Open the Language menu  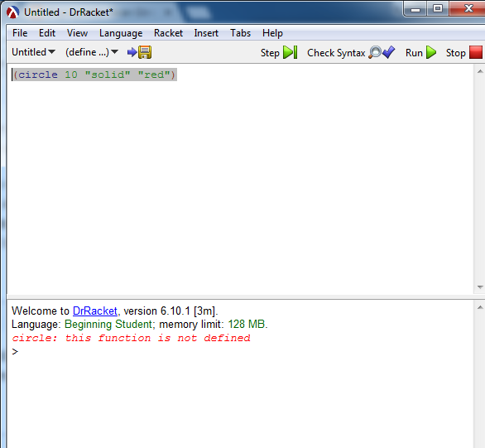[121, 33]
